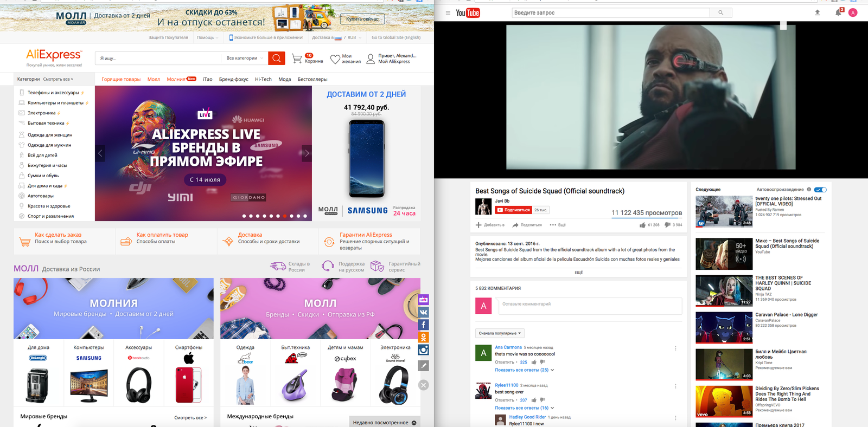Open the wishlist heart icon

[335, 59]
